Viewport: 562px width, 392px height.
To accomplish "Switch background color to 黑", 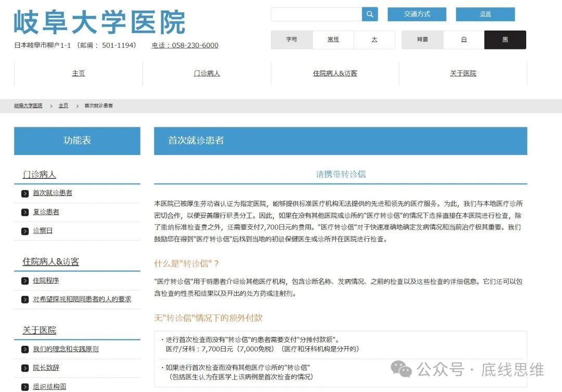I will click(x=505, y=40).
